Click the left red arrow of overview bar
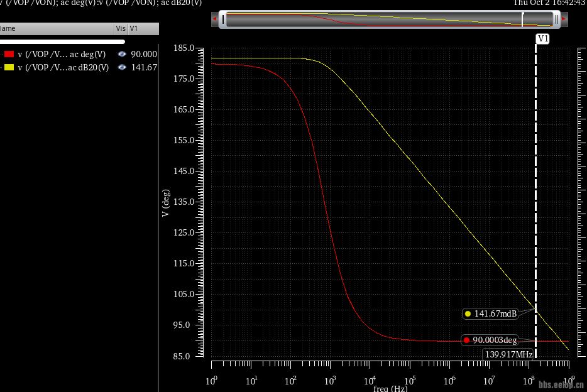587x392 pixels. coord(215,19)
